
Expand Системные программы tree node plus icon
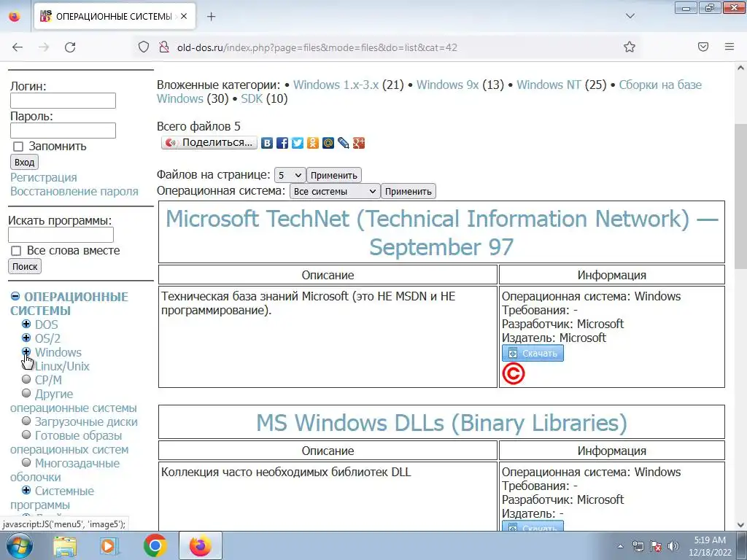[x=26, y=490]
